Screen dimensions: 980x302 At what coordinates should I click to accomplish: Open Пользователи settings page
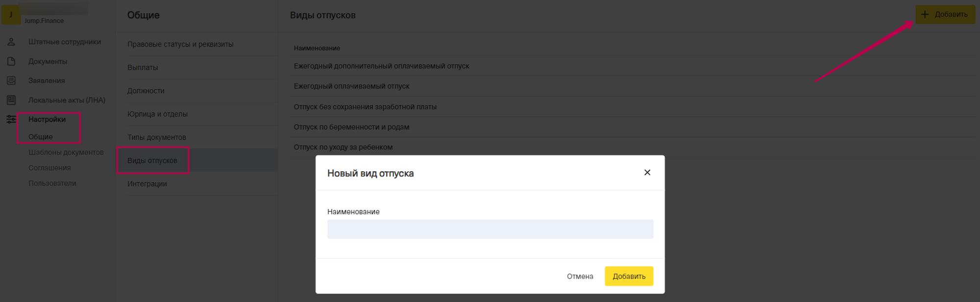click(52, 183)
